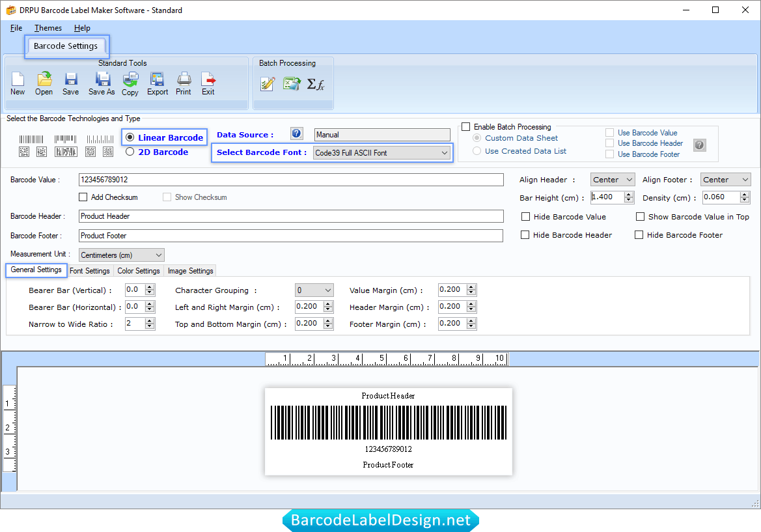Open the Themes menu
761x532 pixels.
[x=48, y=28]
